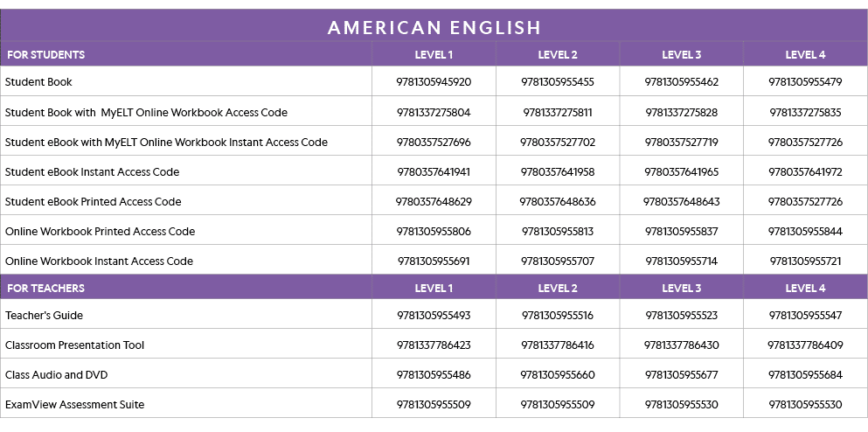Screen dimensions: 868x432
Task: Select Class Audio Level 3 ISBN 9781305955677
Action: [x=681, y=375]
